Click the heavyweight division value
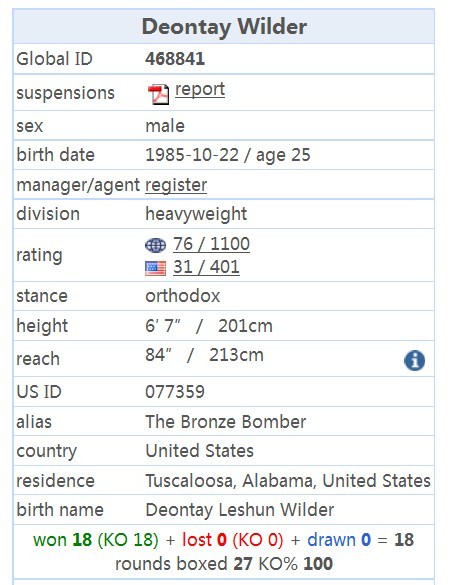 (196, 214)
